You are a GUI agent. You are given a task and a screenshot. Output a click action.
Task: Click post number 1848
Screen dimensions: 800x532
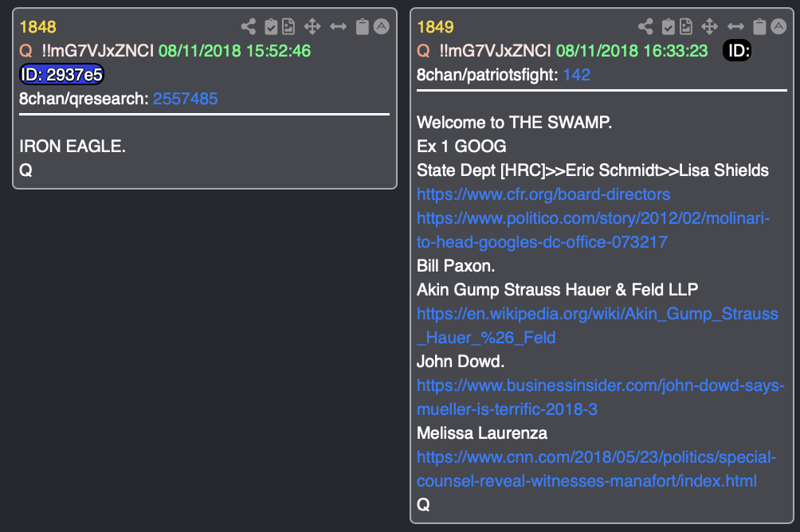37,27
